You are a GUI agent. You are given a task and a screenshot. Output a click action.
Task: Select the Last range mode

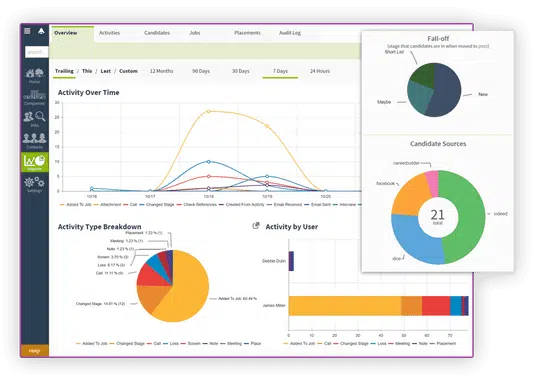(x=106, y=71)
